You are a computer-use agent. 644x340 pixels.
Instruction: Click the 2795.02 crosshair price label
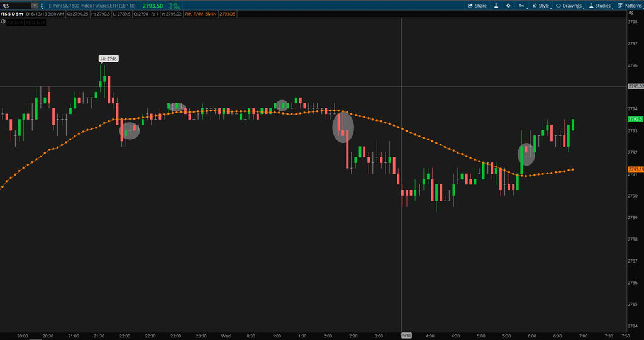[635, 86]
